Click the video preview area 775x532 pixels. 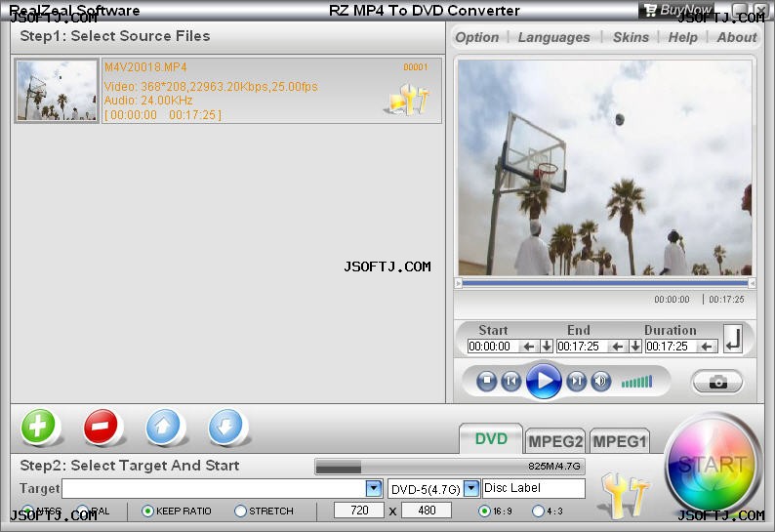tap(605, 168)
